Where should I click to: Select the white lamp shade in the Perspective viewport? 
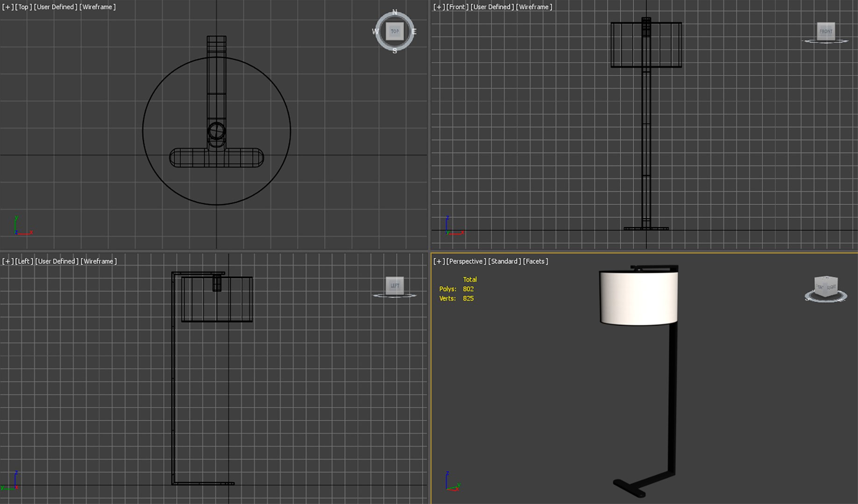coord(638,297)
